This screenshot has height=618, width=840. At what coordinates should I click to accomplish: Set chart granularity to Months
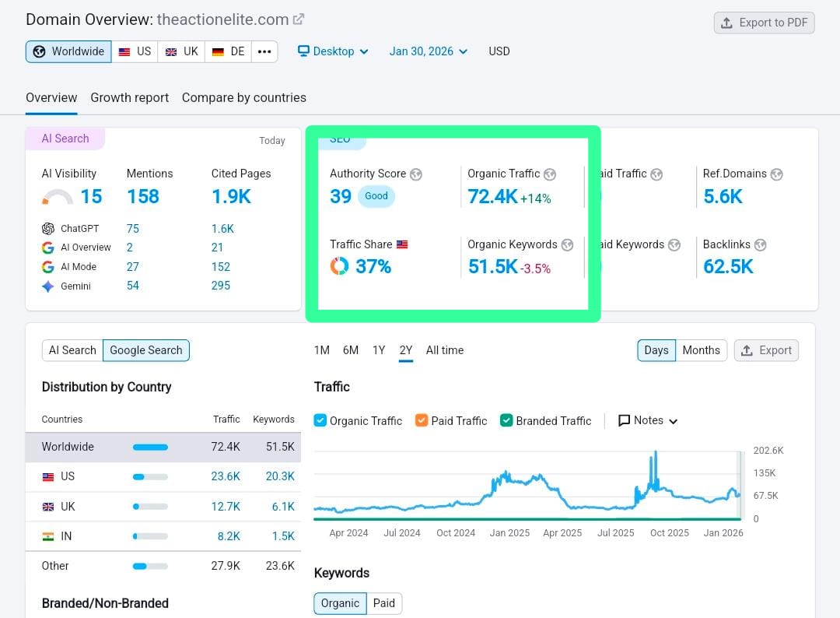[x=701, y=350]
